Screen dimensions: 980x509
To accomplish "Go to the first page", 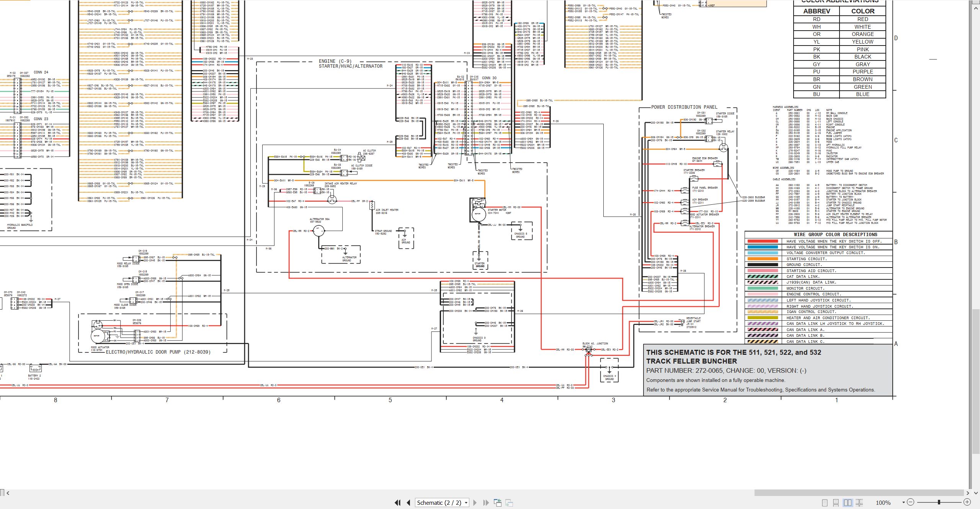I will [x=398, y=502].
